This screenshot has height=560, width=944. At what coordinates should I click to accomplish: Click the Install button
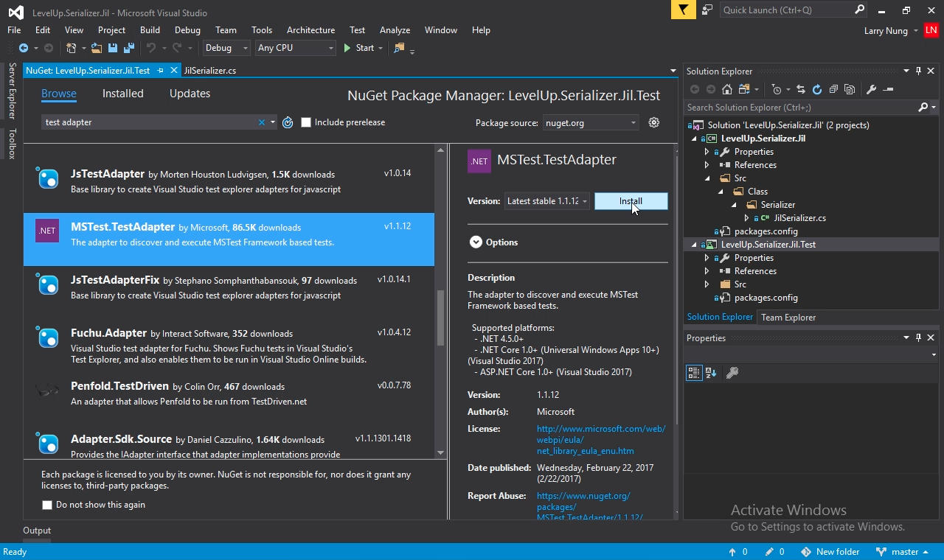(631, 201)
